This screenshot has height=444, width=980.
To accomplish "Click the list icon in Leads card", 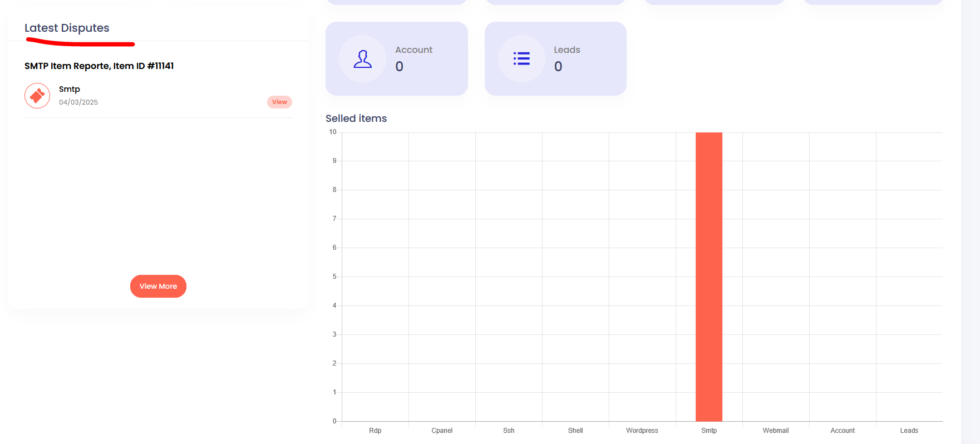I will (521, 59).
